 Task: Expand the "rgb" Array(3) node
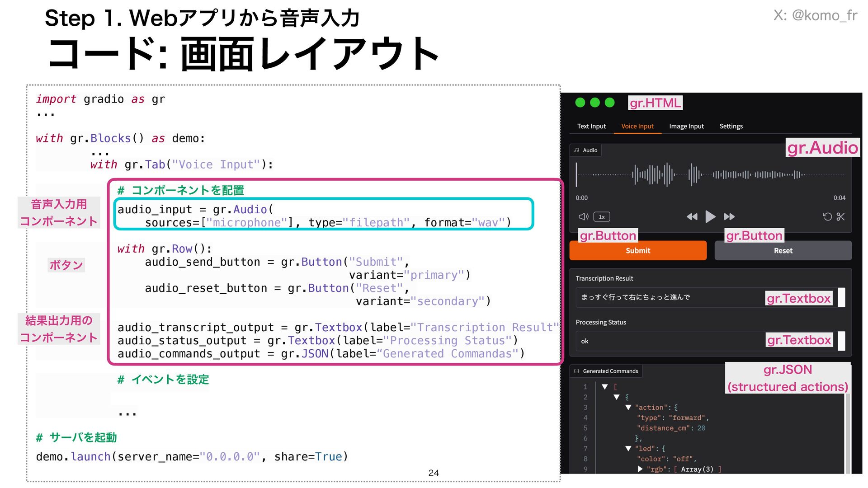click(640, 469)
